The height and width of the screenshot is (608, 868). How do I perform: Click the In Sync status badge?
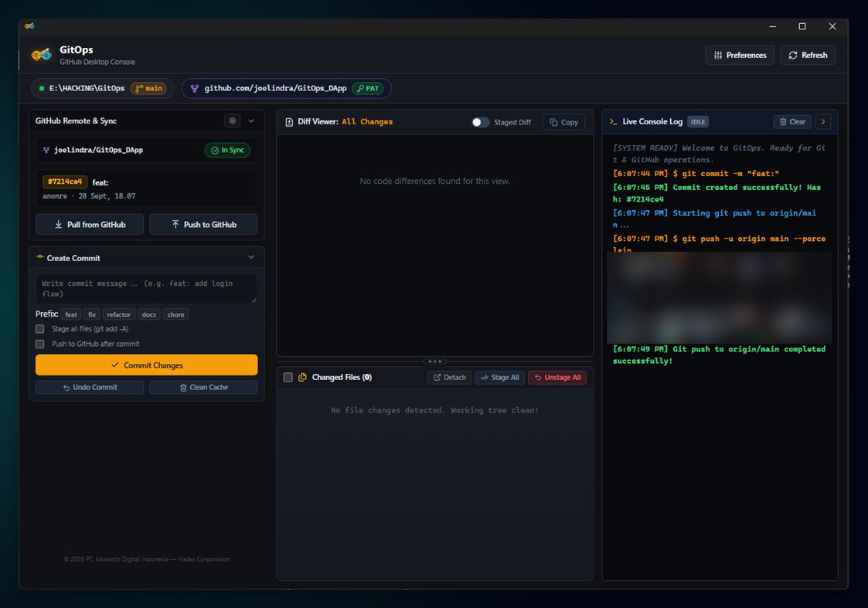coord(227,150)
